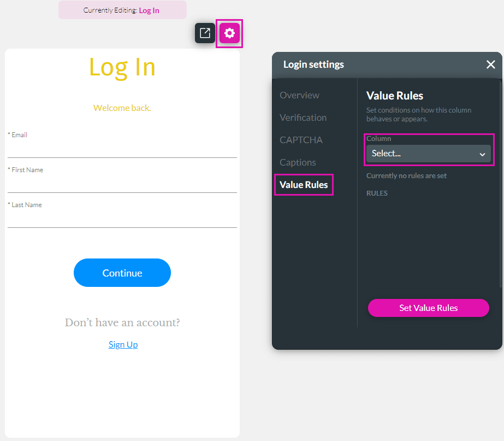Screen dimensions: 504x441
Task: Select the yellow Log In heading
Action: tap(122, 67)
